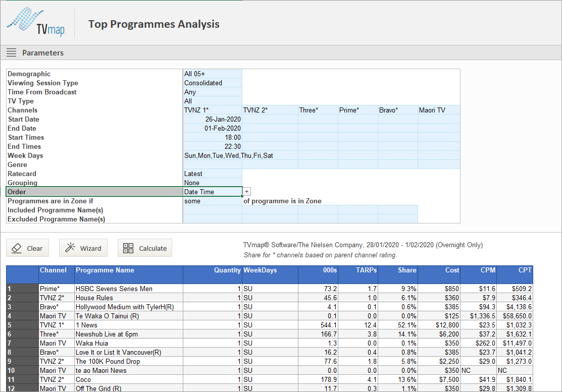Select the Prime* channel parameter cell
The image size is (562, 392).
tap(358, 110)
